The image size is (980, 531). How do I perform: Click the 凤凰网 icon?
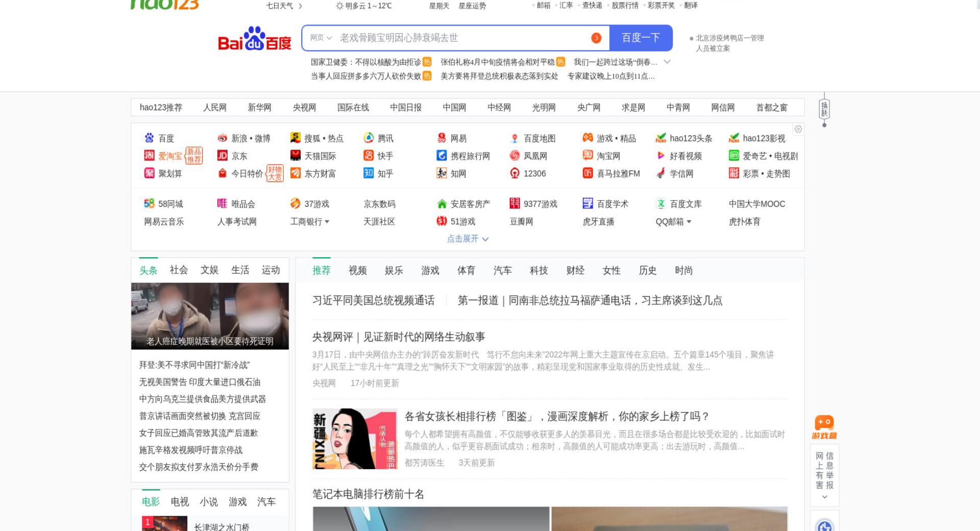514,156
